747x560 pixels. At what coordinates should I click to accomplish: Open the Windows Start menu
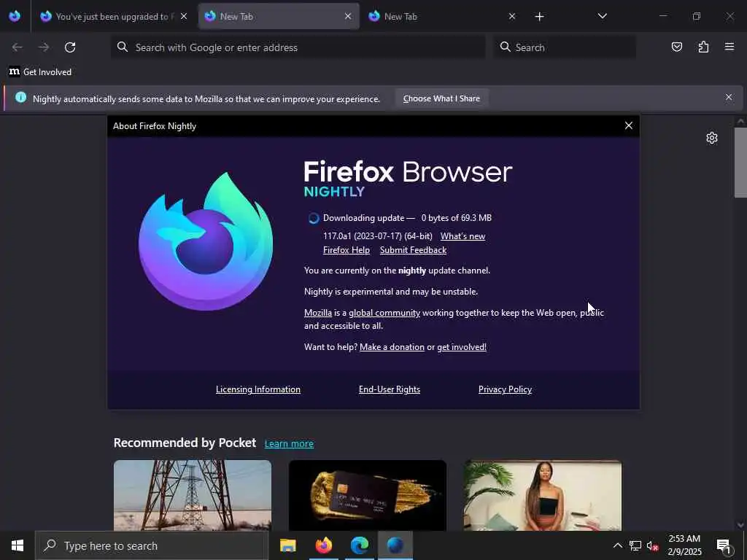18,545
